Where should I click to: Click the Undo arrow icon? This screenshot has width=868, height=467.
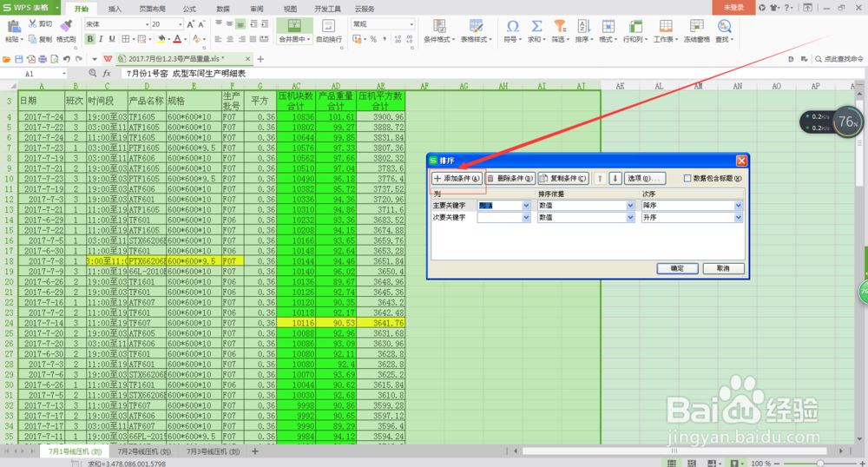point(67,59)
